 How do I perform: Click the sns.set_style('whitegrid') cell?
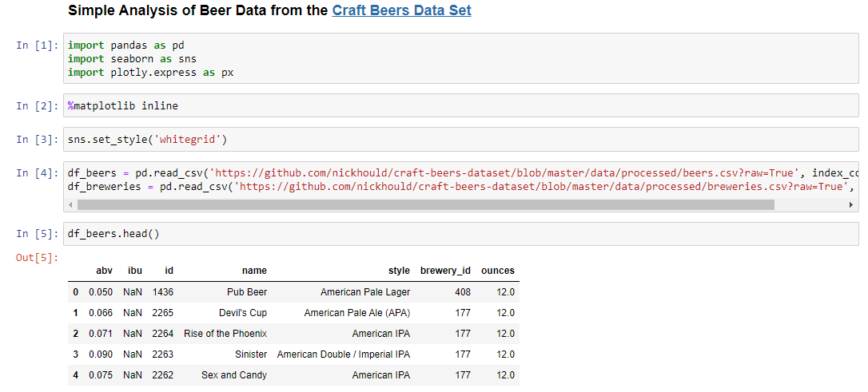pyautogui.click(x=461, y=140)
